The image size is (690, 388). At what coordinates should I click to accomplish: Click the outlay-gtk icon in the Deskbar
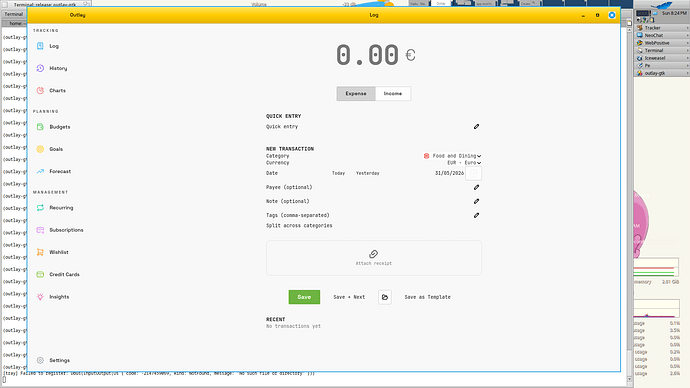click(640, 73)
